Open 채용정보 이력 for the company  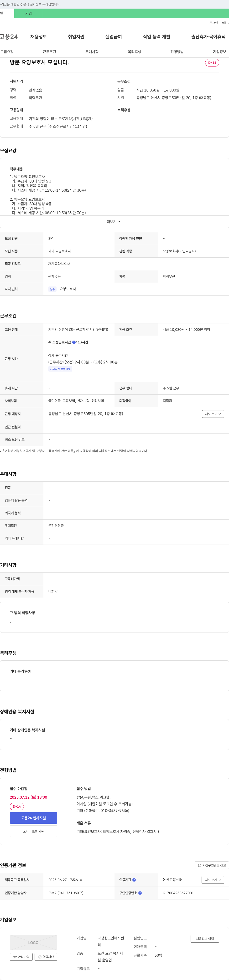click(x=205, y=939)
